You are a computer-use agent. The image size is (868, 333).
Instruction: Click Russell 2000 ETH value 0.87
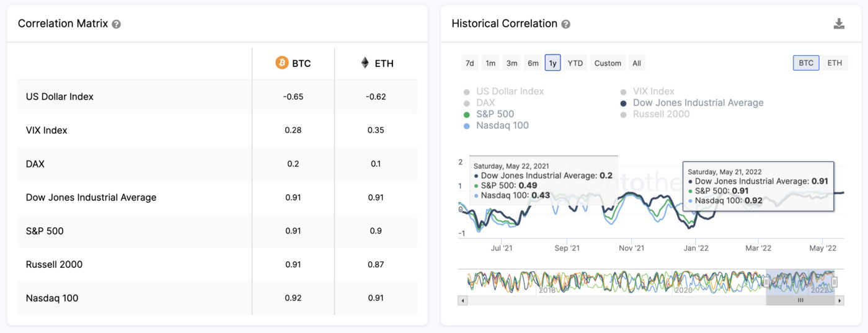click(x=376, y=264)
